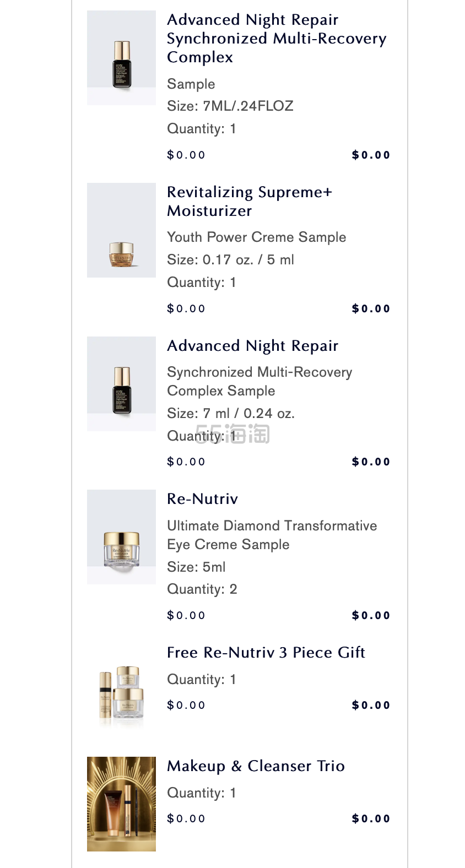465x868 pixels.
Task: Select the Free Re-Nutriv 3 Piece Gift image
Action: (x=121, y=691)
